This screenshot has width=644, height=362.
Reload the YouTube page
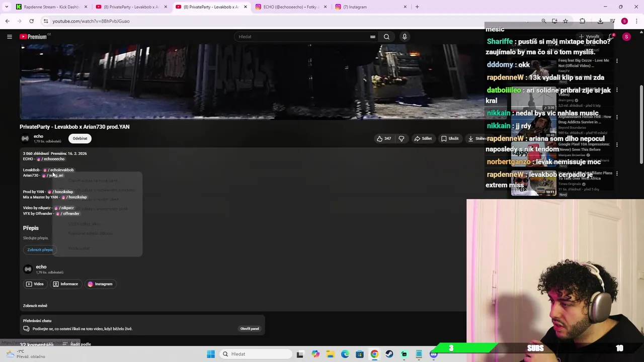click(x=31, y=21)
